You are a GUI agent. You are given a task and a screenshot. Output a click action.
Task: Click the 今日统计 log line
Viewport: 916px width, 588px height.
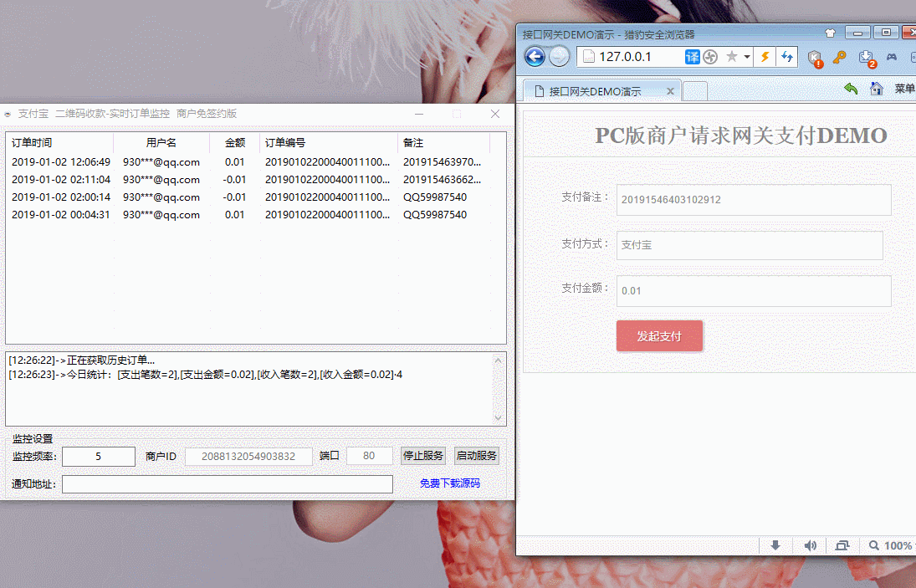pyautogui.click(x=206, y=374)
